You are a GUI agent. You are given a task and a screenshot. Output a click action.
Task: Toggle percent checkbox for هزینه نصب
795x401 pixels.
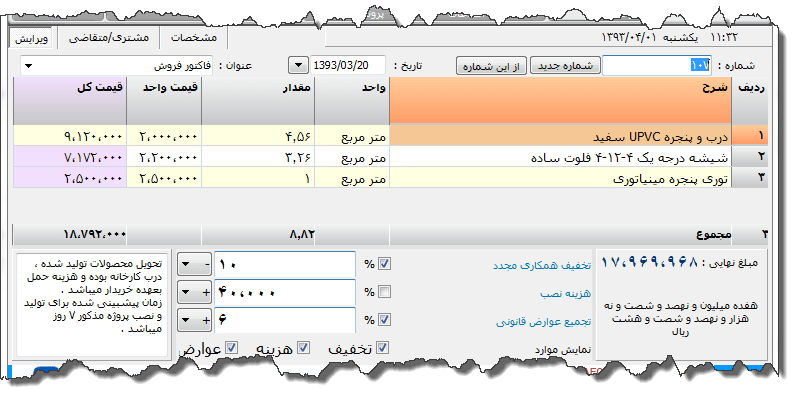(x=384, y=291)
